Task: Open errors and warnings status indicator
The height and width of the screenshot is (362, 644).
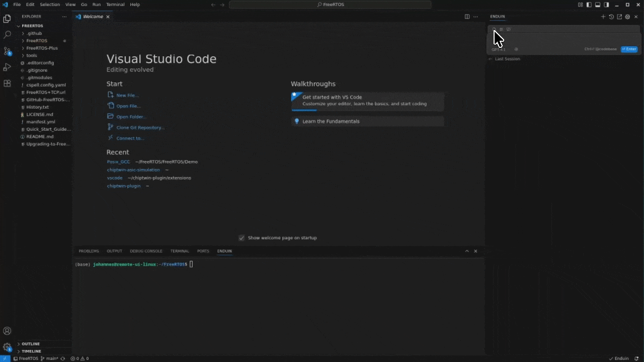Action: click(x=79, y=358)
